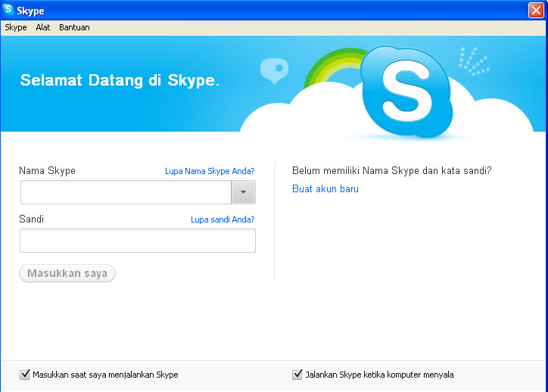Click the Sandi password field
Image resolution: width=548 pixels, height=392 pixels.
[138, 241]
